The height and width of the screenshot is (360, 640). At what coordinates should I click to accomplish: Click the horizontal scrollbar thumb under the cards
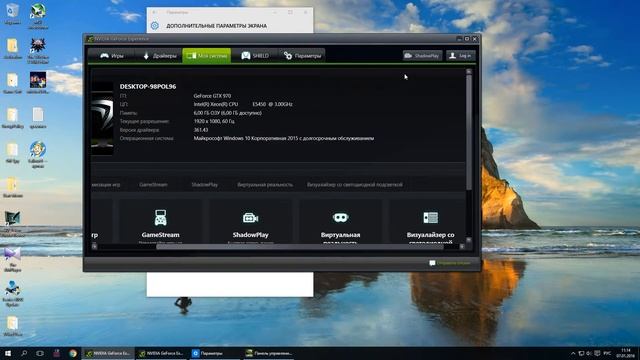click(300, 247)
